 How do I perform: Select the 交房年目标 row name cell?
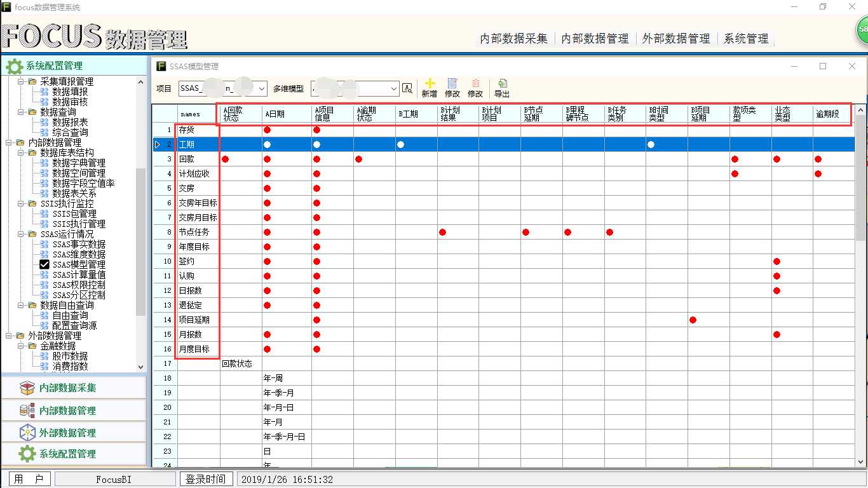pos(199,203)
